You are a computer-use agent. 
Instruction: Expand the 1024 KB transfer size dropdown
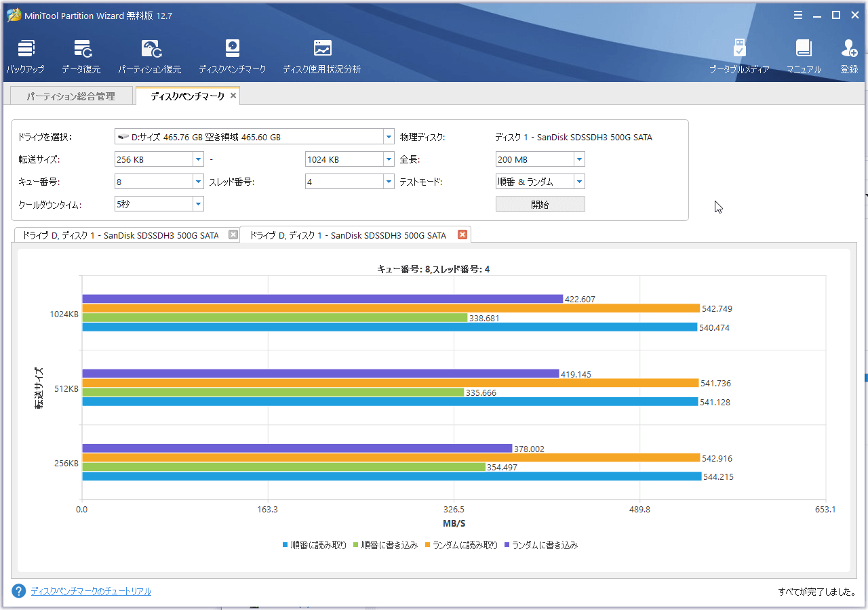click(x=389, y=159)
